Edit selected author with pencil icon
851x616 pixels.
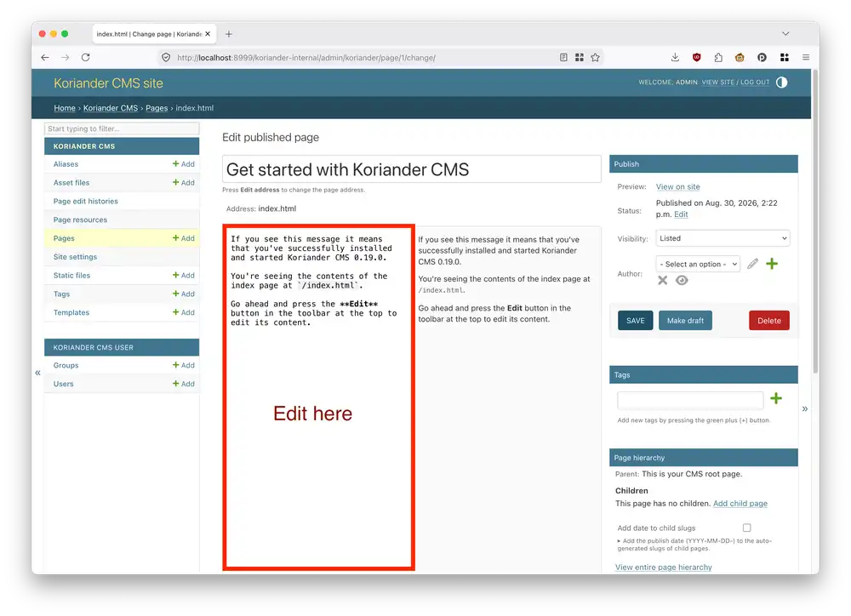click(x=752, y=264)
